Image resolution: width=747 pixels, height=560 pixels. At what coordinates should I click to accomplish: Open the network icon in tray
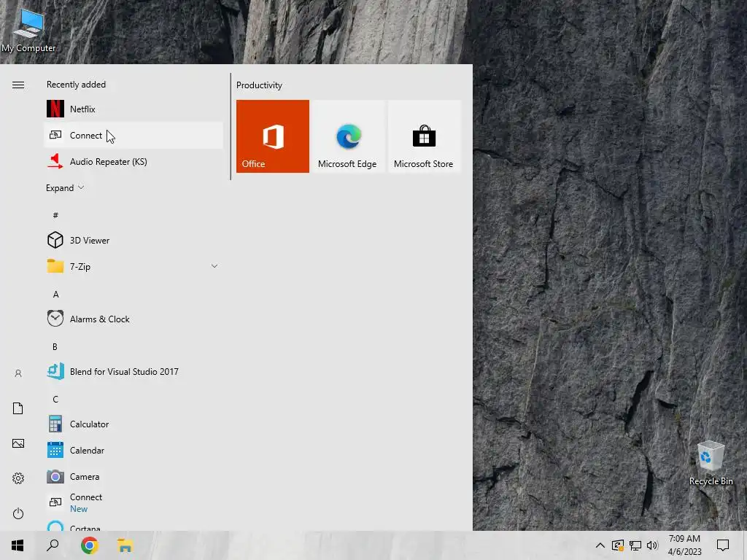(635, 545)
